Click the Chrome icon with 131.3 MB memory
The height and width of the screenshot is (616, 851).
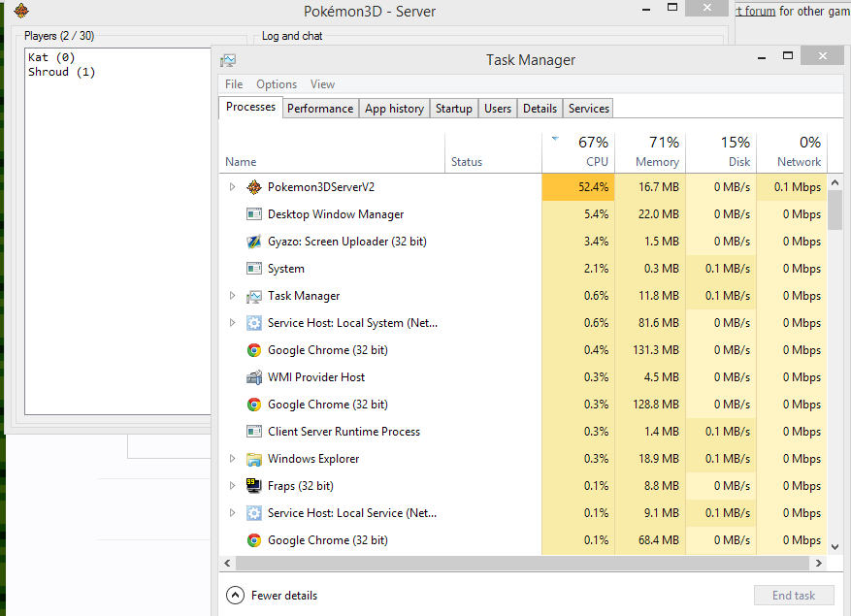[254, 350]
